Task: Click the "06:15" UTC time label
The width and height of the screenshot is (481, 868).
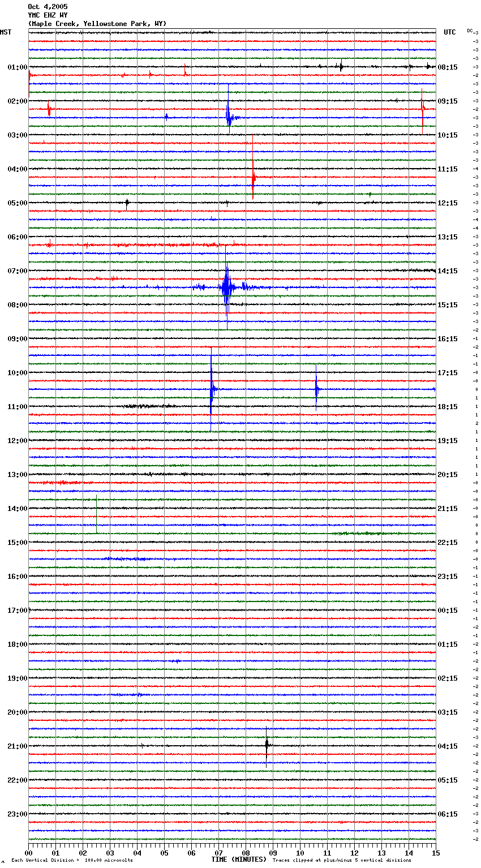Action: pos(448,814)
